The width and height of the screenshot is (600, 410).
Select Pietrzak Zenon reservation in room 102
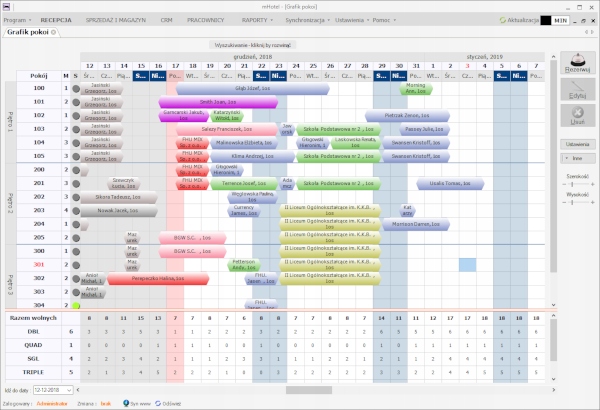[407, 116]
